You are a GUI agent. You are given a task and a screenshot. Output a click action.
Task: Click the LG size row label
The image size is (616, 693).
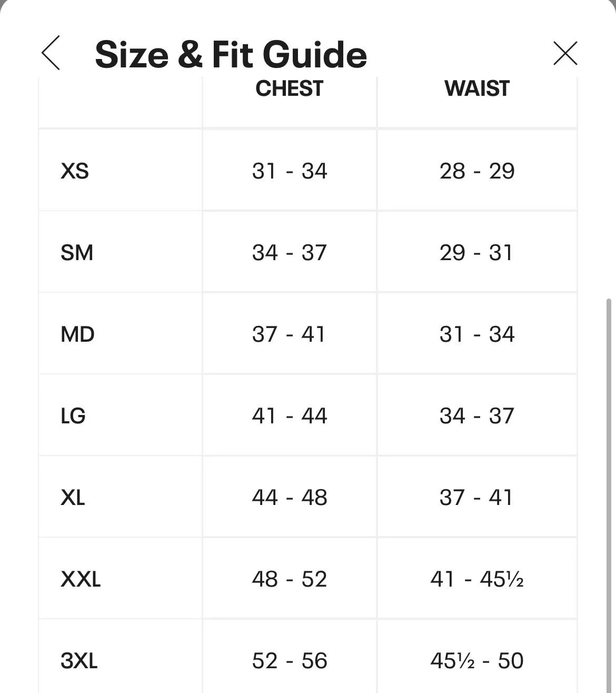pyautogui.click(x=73, y=416)
